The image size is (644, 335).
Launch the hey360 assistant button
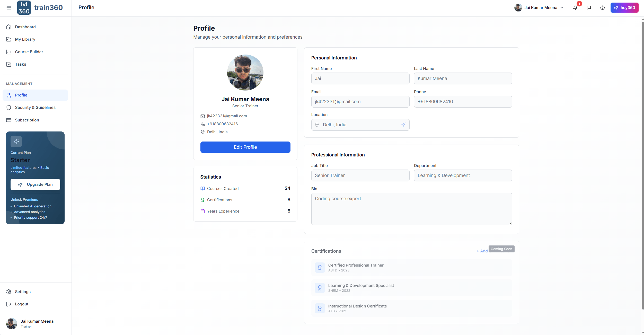pyautogui.click(x=624, y=8)
